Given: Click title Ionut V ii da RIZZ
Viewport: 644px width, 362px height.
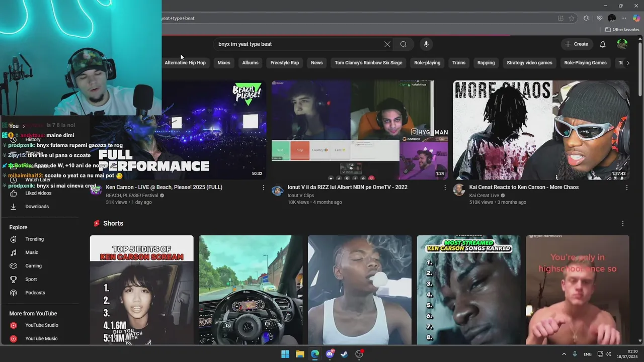Looking at the screenshot, I should pyautogui.click(x=348, y=187).
